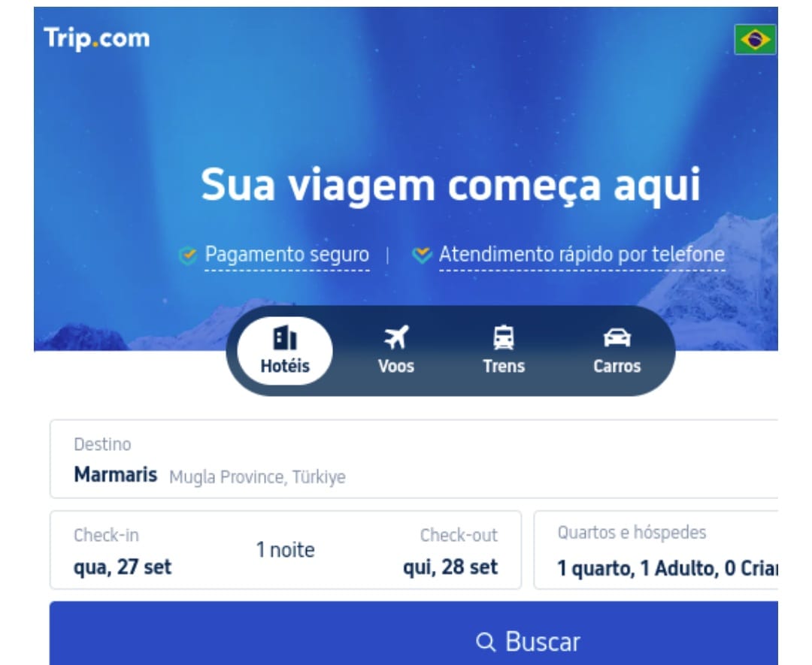Open Check-in date qua, 27 set
This screenshot has width=812, height=665.
[x=123, y=567]
